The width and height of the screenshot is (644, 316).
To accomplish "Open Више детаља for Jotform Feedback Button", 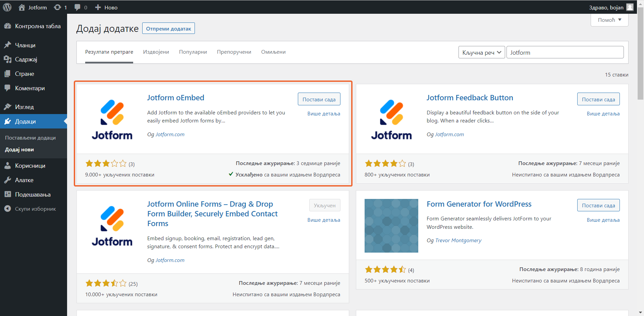I will [603, 114].
